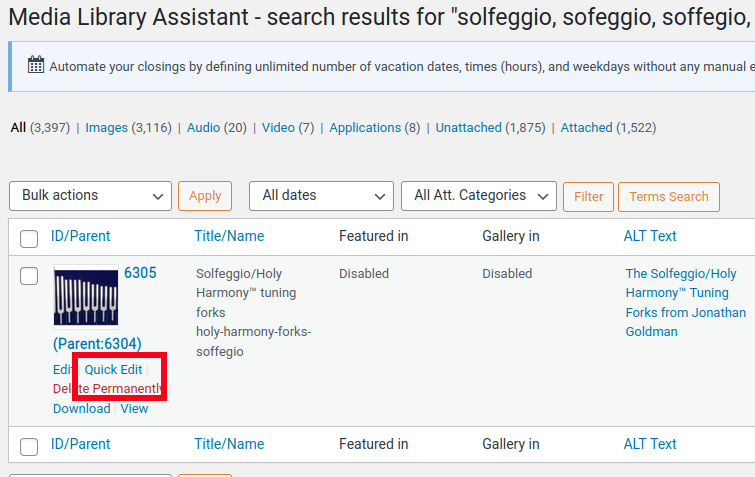This screenshot has width=755, height=477.
Task: Click the slug text 'holy-harmony-forks-soffegio'
Action: pyautogui.click(x=254, y=342)
